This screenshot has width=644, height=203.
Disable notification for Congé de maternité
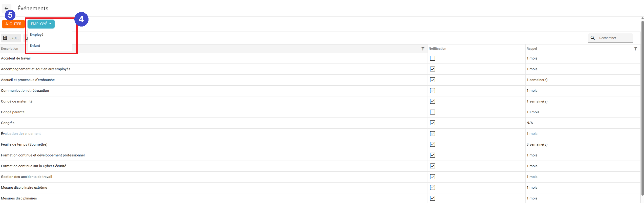(x=432, y=101)
